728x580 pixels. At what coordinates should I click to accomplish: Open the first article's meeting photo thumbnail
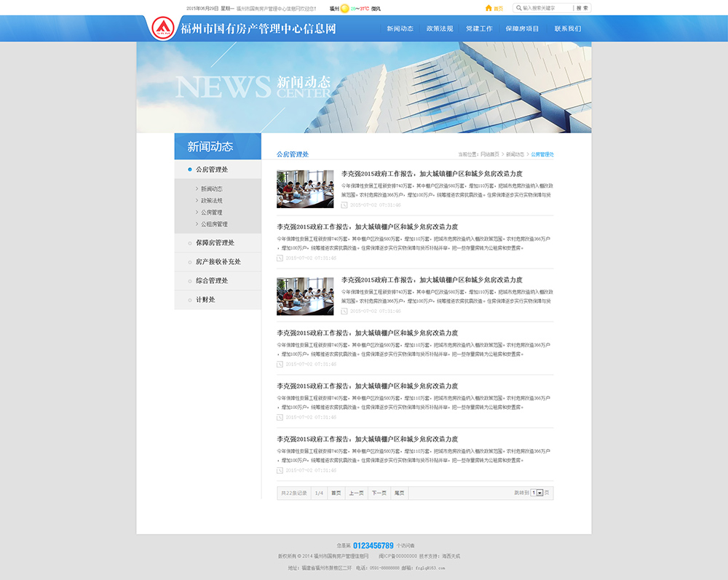click(305, 189)
